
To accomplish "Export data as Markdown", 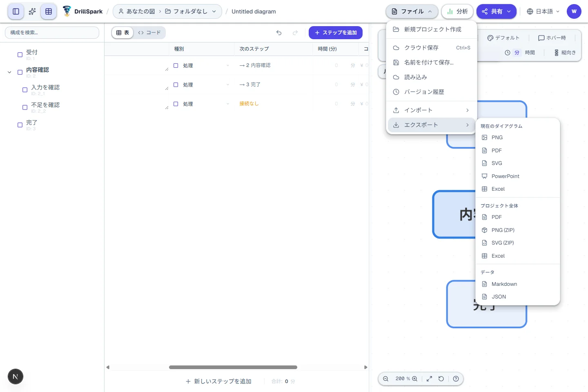I will (517, 284).
